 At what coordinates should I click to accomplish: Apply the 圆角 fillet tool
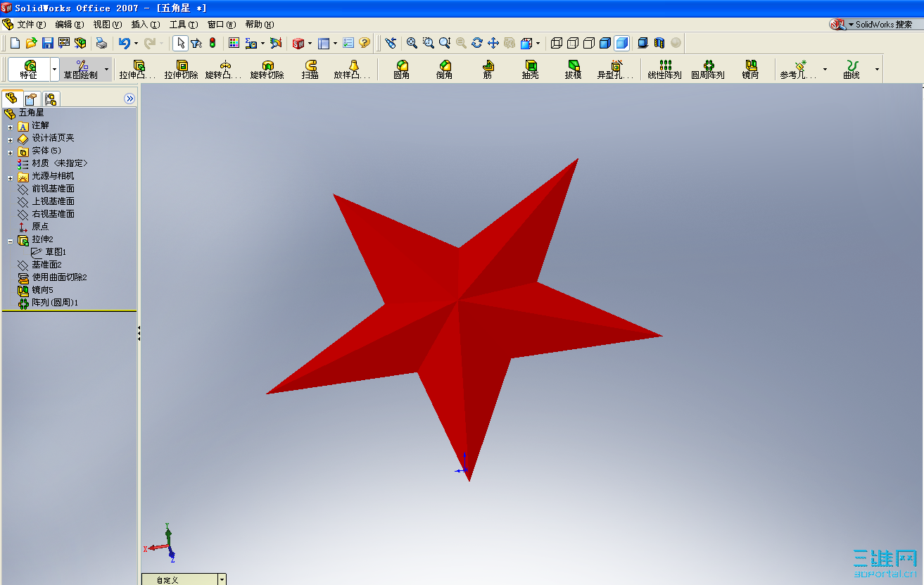(x=402, y=69)
